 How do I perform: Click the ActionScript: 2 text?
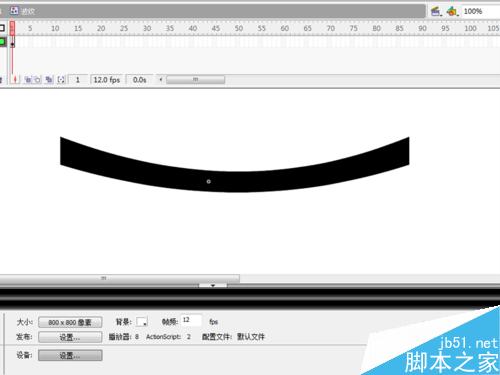pyautogui.click(x=168, y=337)
